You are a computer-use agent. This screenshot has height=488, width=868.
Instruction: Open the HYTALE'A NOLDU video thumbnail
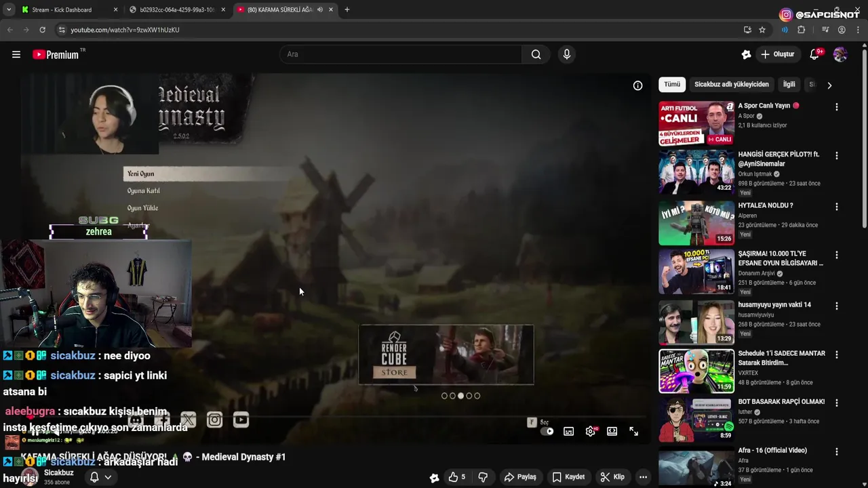coord(696,223)
